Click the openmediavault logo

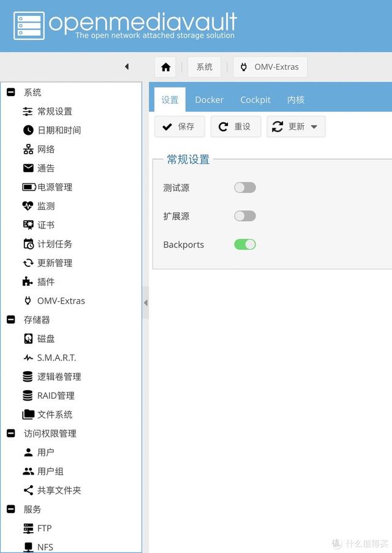(125, 25)
